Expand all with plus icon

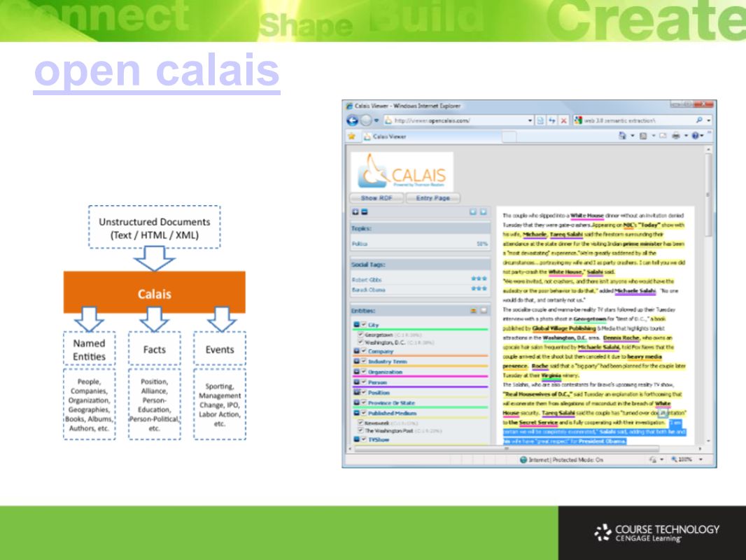(356, 212)
